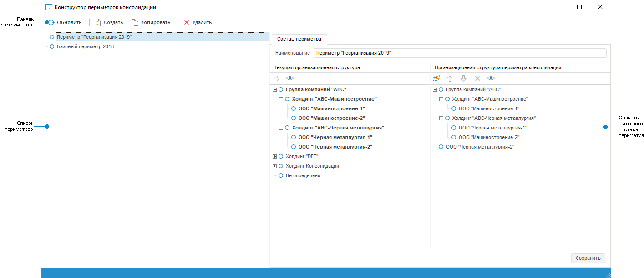The width and height of the screenshot is (644, 278).
Task: Open the Состав периметра tab
Action: point(299,39)
